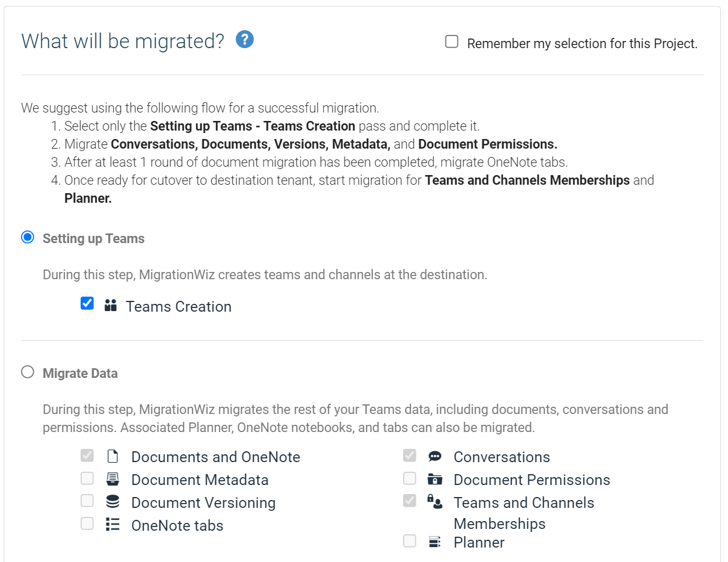This screenshot has height=562, width=728.
Task: Click the Document Permissions folder lock icon
Action: [x=435, y=479]
